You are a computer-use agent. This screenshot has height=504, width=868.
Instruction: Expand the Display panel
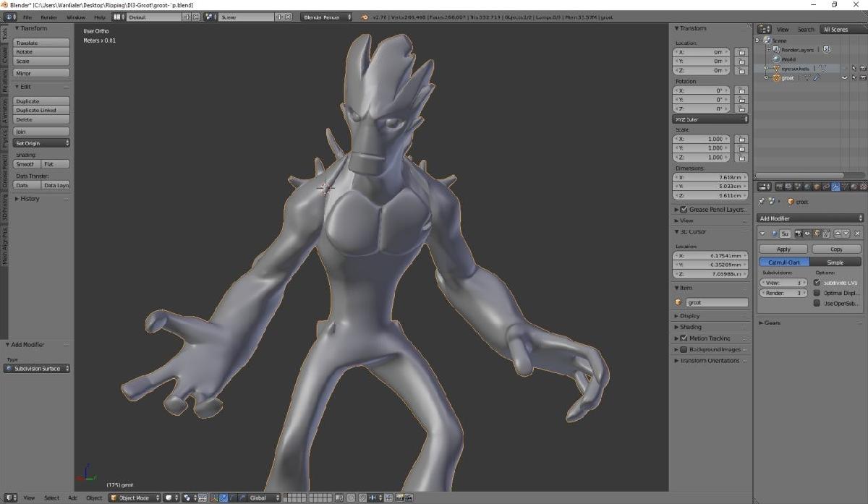coord(689,316)
